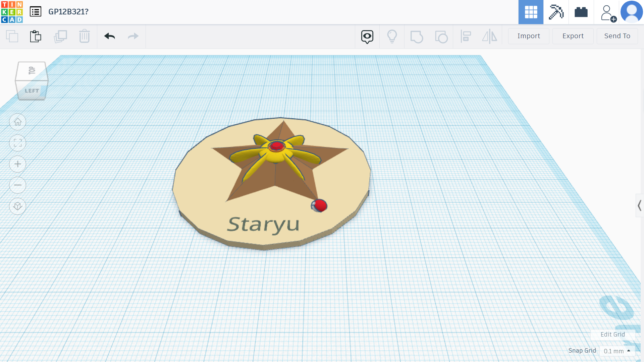Open the Blocks pickaxe mode
The height and width of the screenshot is (362, 644).
coord(556,12)
